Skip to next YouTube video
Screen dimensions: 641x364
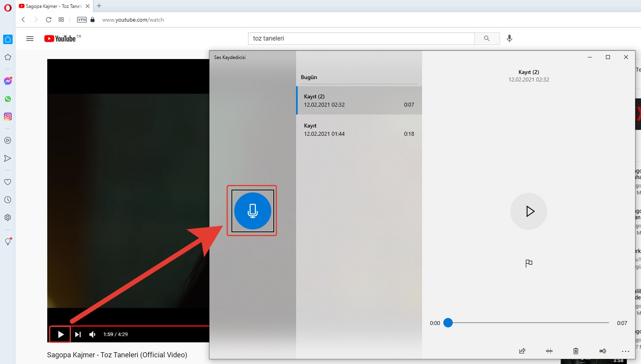pyautogui.click(x=78, y=334)
